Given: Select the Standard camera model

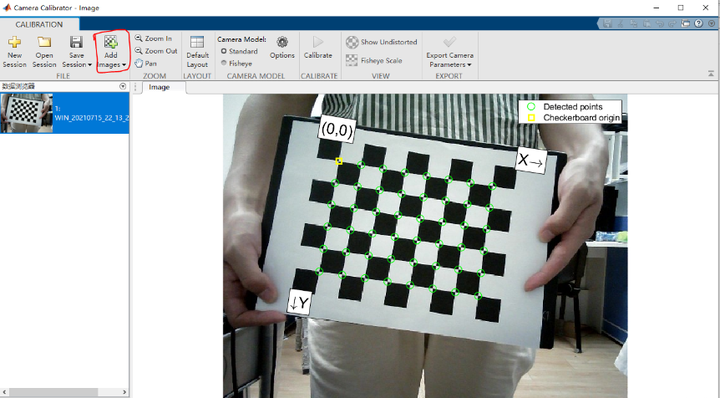Looking at the screenshot, I should point(239,51).
